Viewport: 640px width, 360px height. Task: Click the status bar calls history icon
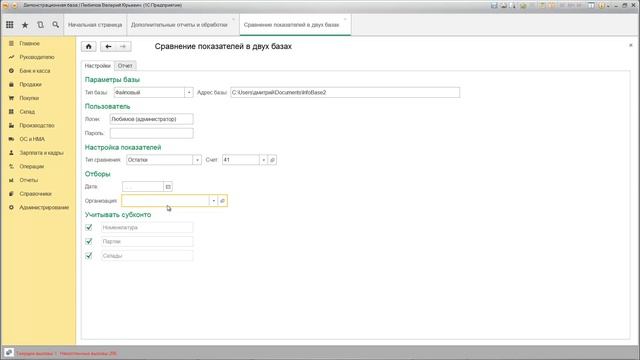coord(9,353)
